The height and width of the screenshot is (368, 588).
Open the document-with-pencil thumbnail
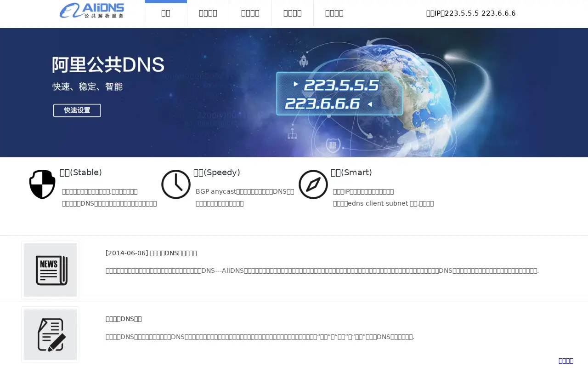click(50, 334)
